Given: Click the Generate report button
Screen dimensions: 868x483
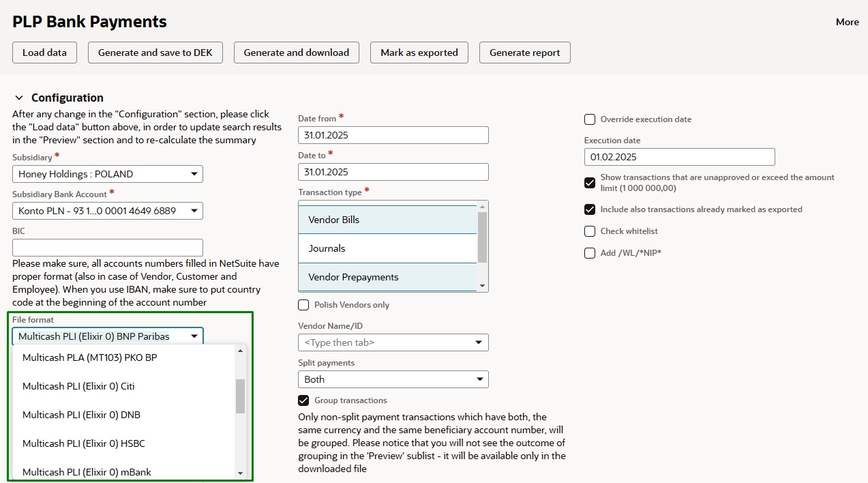Looking at the screenshot, I should pyautogui.click(x=524, y=53).
